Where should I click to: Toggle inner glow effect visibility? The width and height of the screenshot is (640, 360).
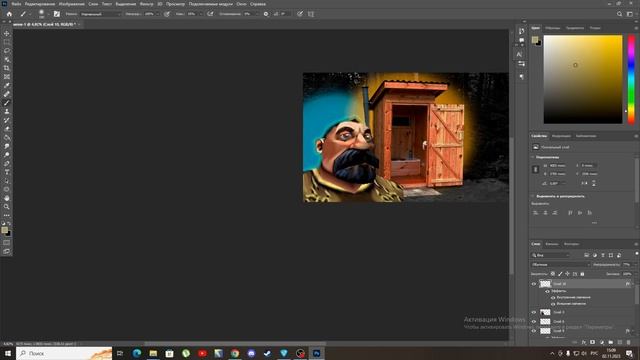(553, 298)
